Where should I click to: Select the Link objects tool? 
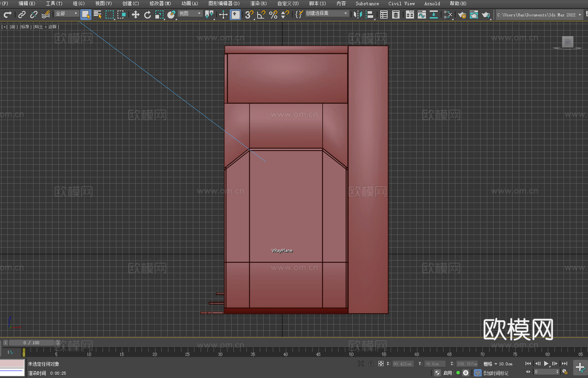(22, 14)
